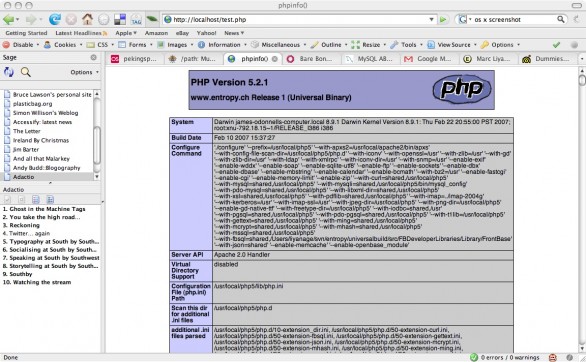Switch to the Dummies... tab
The image size is (586, 362).
click(x=547, y=59)
